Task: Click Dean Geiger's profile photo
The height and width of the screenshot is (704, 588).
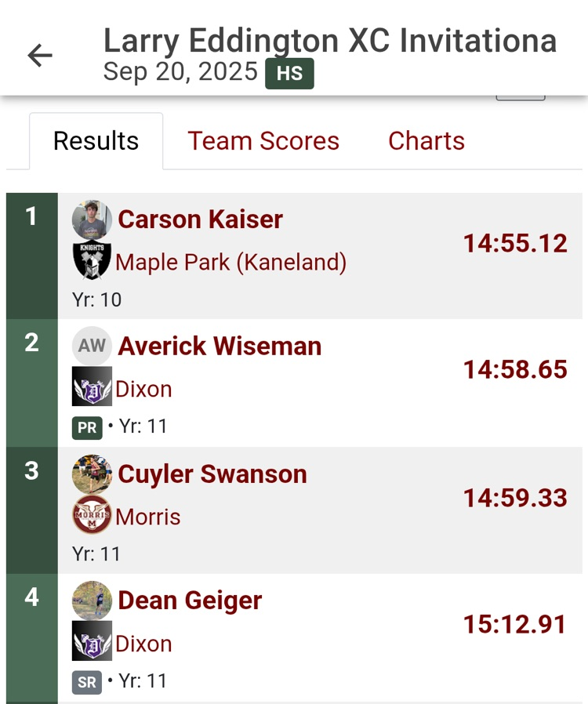Action: (x=92, y=601)
